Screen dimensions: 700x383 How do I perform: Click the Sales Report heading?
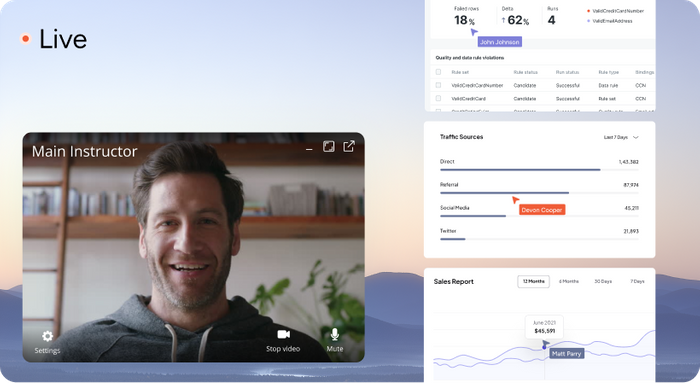[x=454, y=281]
